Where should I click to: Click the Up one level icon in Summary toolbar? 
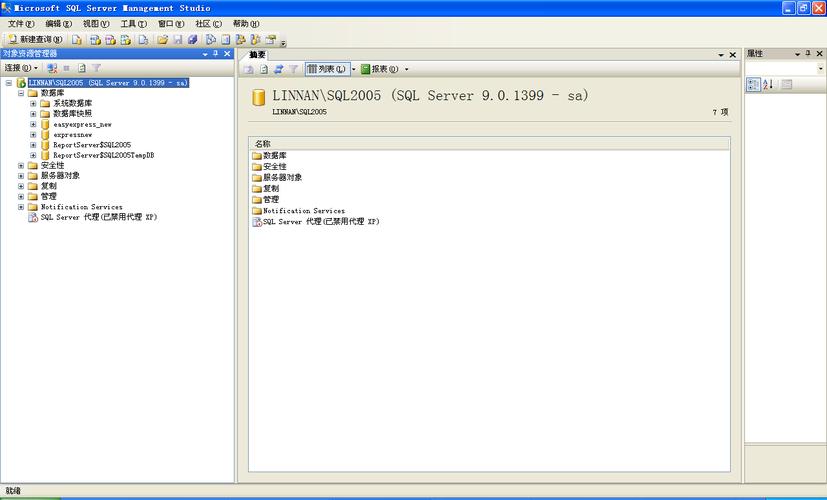point(249,69)
